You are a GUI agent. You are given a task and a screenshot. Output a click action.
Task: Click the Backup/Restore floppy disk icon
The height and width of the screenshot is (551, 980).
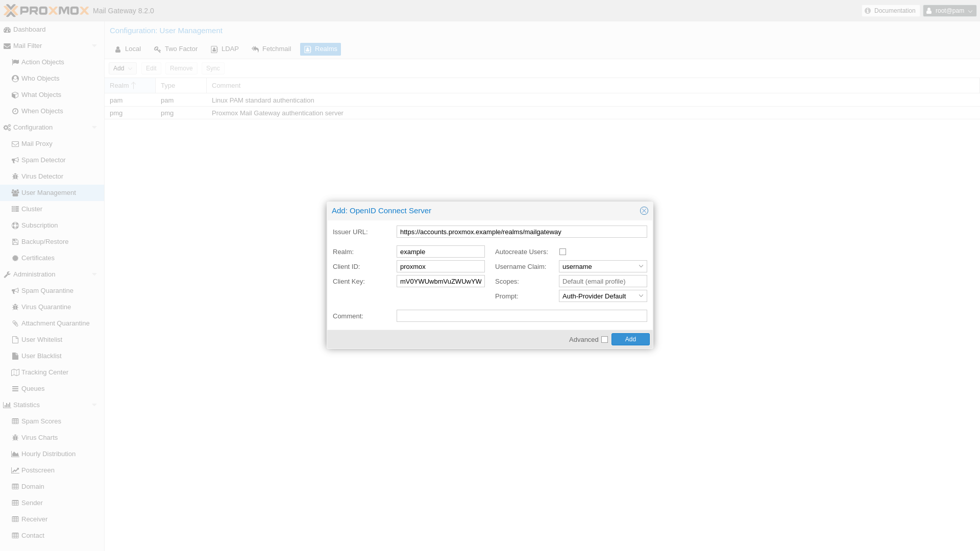tap(15, 242)
